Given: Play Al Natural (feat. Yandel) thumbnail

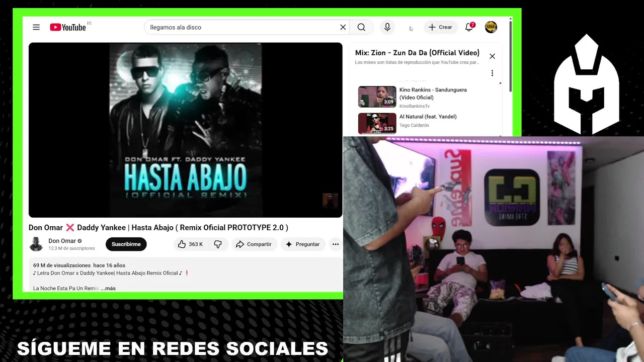Looking at the screenshot, I should (x=377, y=123).
